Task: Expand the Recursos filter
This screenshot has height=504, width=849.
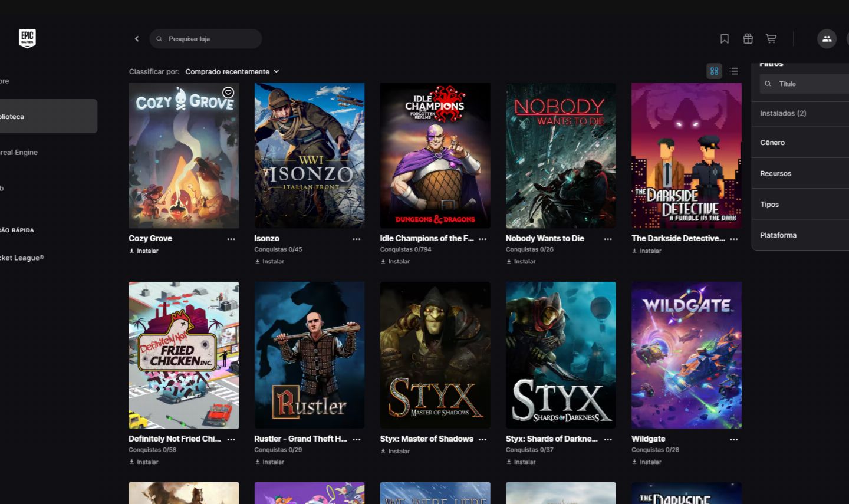Action: point(800,173)
